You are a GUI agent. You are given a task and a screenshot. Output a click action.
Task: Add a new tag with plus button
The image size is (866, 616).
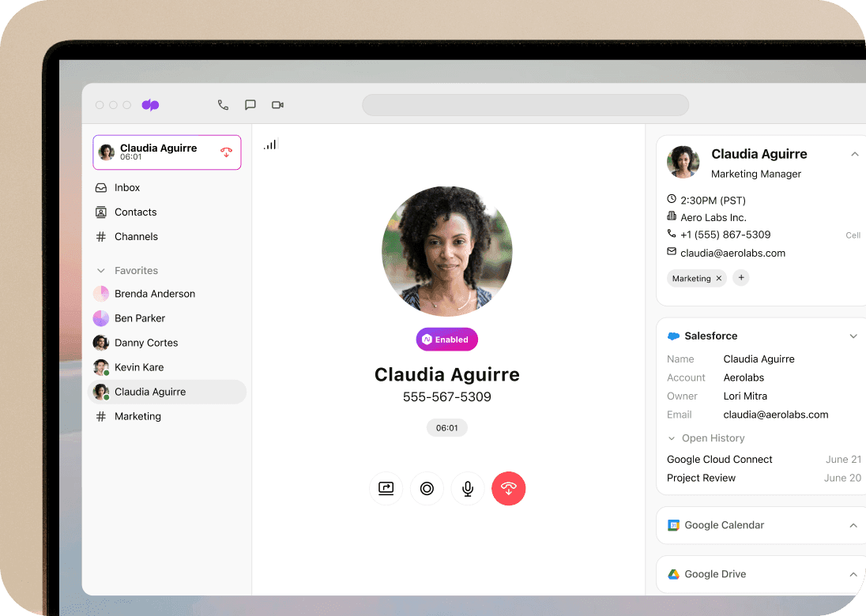tap(740, 278)
